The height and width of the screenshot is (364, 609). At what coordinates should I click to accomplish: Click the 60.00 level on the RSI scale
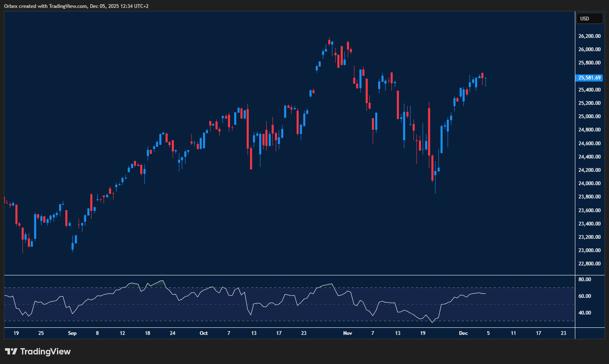[584, 296]
